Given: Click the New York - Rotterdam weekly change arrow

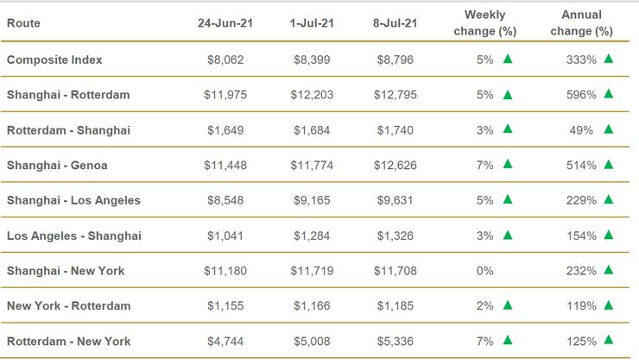Looking at the screenshot, I should (x=508, y=304).
